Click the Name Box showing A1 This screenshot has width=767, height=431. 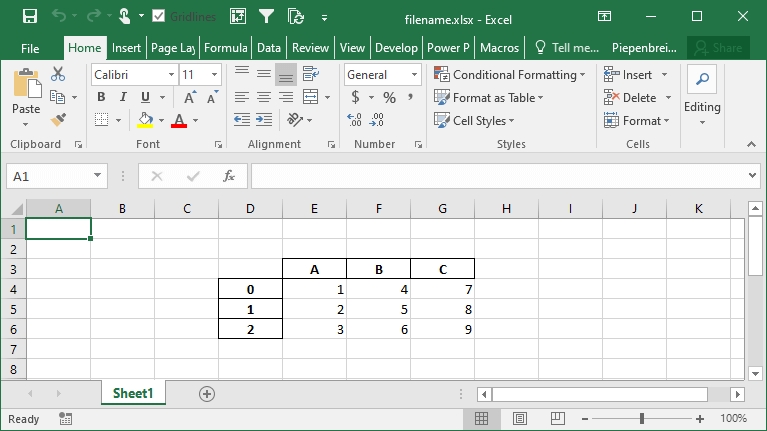point(48,176)
